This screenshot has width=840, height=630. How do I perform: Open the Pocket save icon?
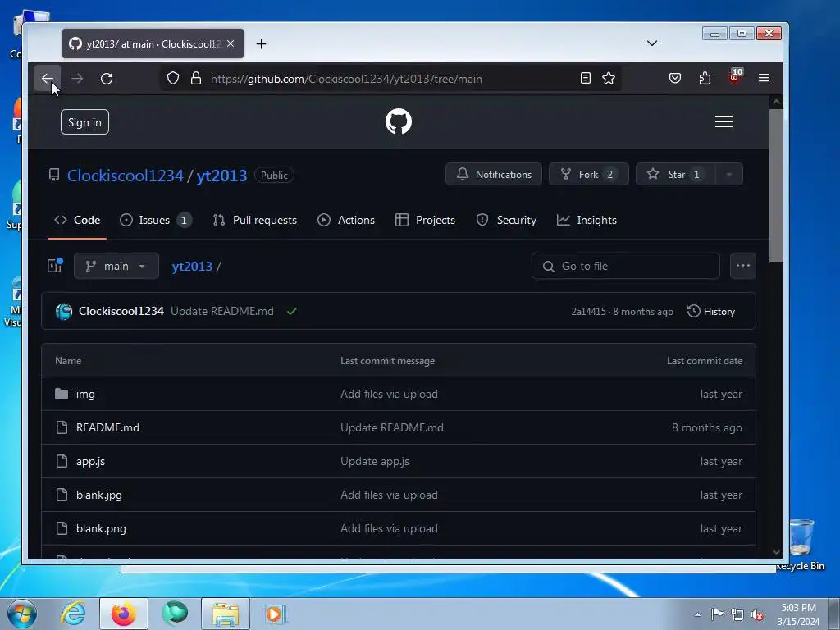click(675, 78)
